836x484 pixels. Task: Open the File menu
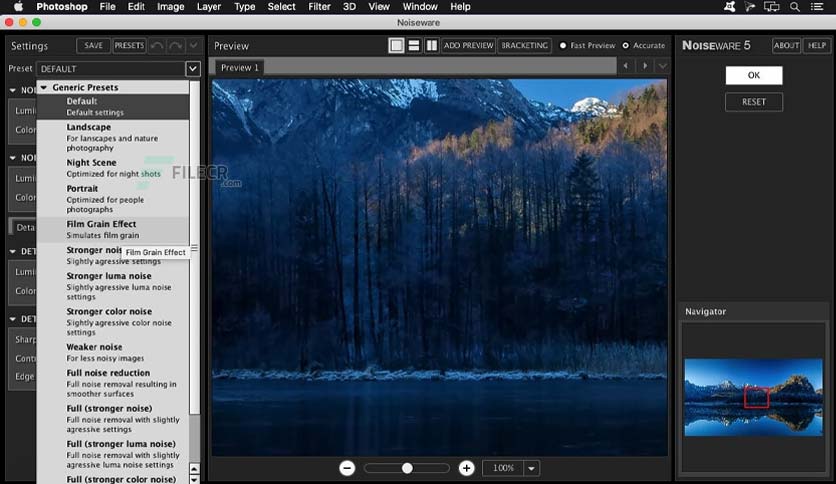coord(107,6)
